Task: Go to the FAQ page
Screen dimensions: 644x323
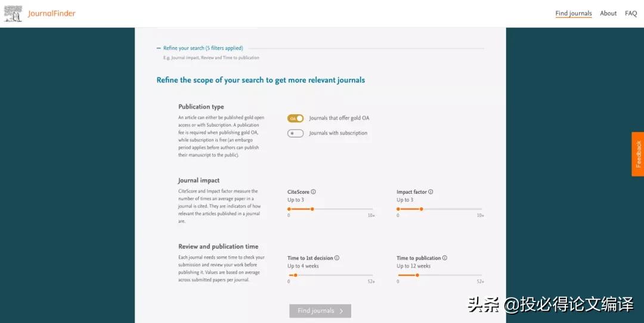Action: (631, 14)
